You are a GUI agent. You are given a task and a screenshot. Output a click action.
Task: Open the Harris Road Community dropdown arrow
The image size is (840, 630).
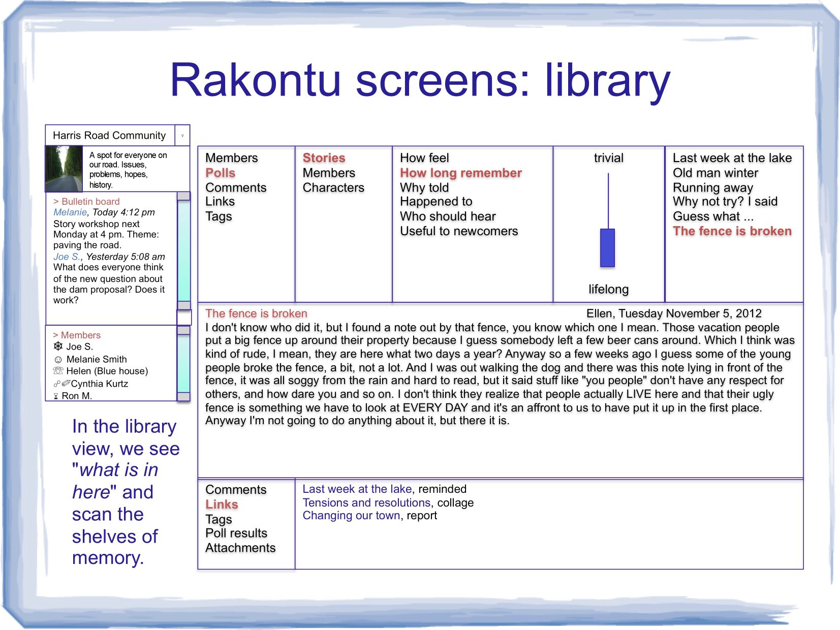point(182,136)
